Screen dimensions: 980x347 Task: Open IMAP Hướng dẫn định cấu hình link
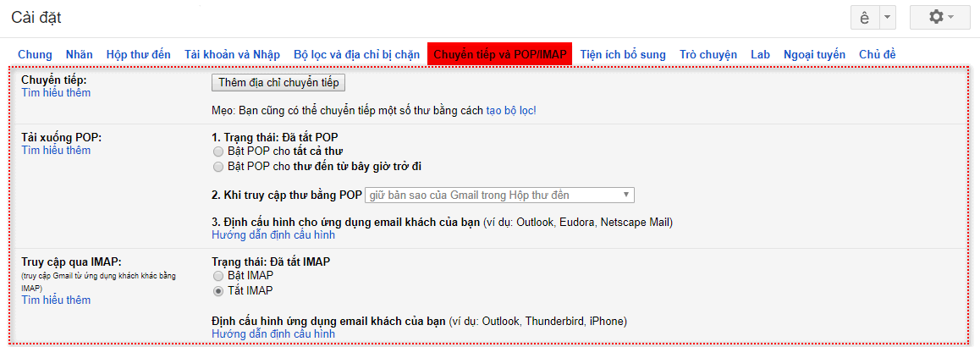pos(273,333)
